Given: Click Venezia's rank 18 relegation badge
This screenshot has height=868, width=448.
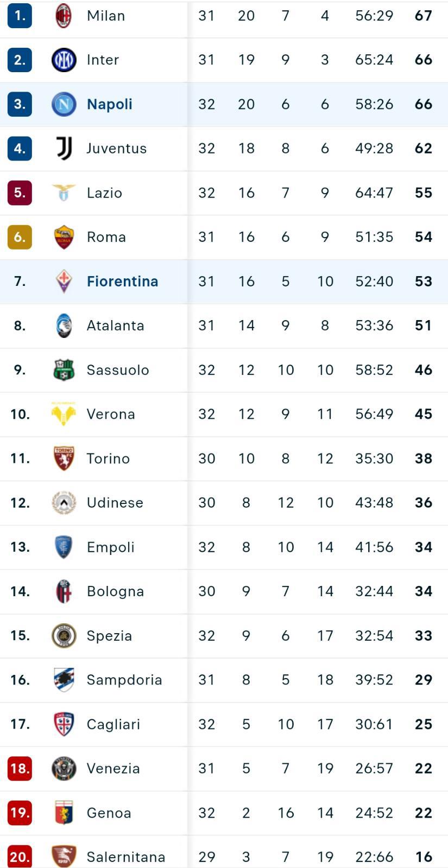Looking at the screenshot, I should click(x=20, y=768).
